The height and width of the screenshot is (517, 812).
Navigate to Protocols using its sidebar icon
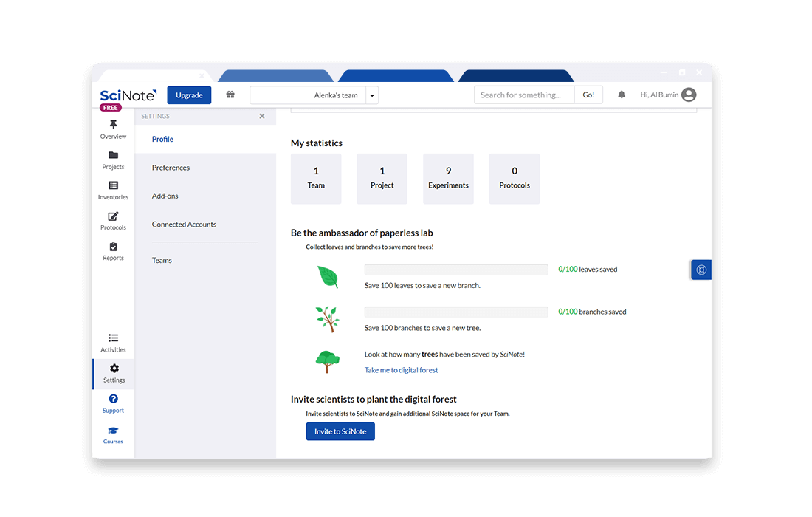pyautogui.click(x=113, y=219)
